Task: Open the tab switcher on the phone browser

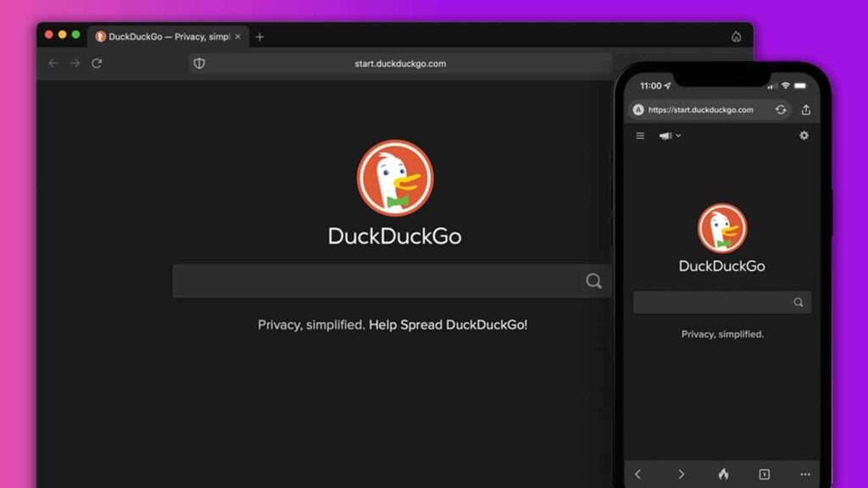Action: [764, 474]
